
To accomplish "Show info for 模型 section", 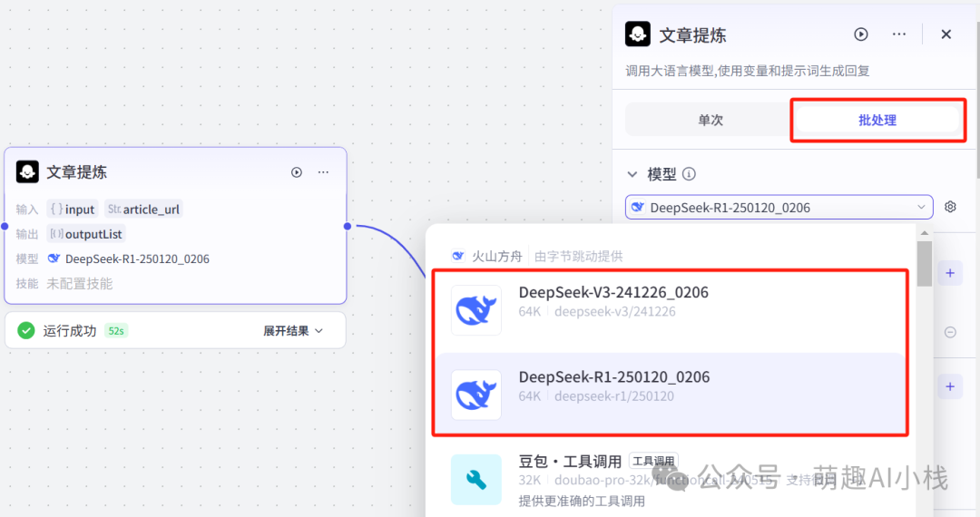I will (x=689, y=174).
